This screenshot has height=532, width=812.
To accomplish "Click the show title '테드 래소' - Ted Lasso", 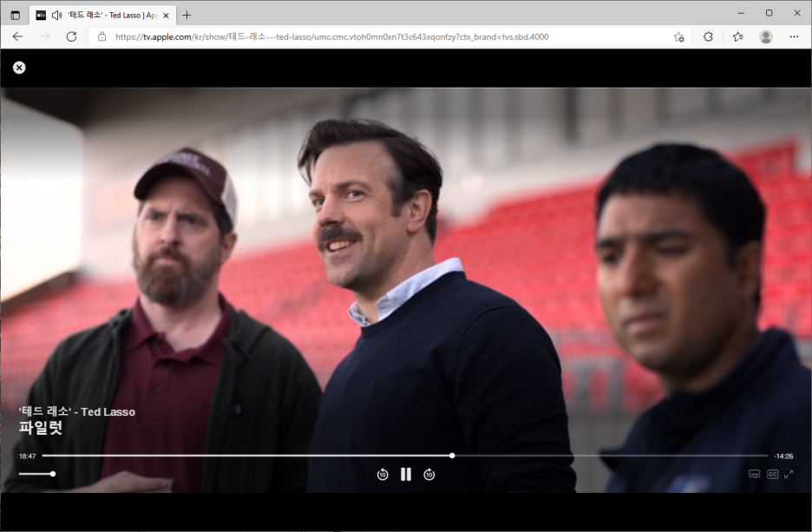I will point(77,412).
